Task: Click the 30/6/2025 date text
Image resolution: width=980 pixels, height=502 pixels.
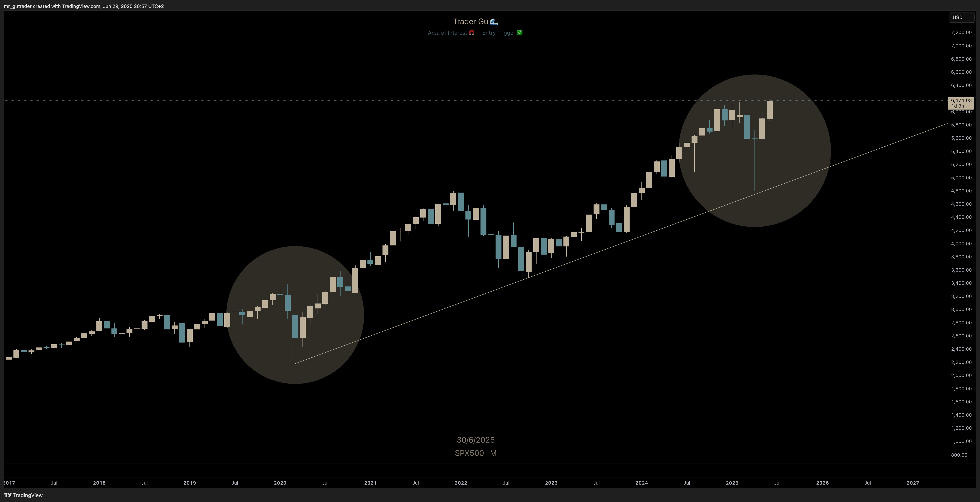Action: coord(476,440)
